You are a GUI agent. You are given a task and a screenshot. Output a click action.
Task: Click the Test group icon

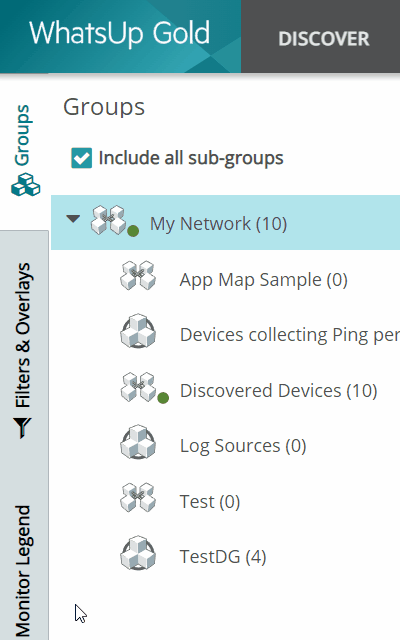(138, 498)
